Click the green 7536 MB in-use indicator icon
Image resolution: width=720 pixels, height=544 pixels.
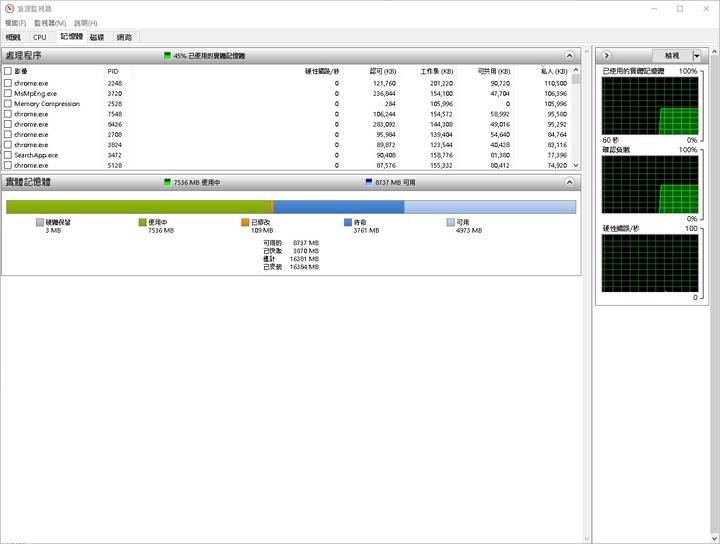pos(168,182)
